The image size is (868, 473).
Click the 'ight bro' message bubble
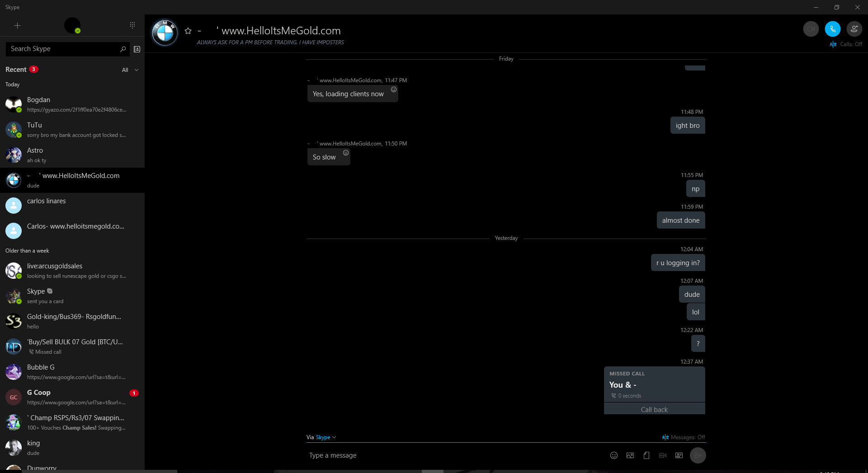point(688,126)
